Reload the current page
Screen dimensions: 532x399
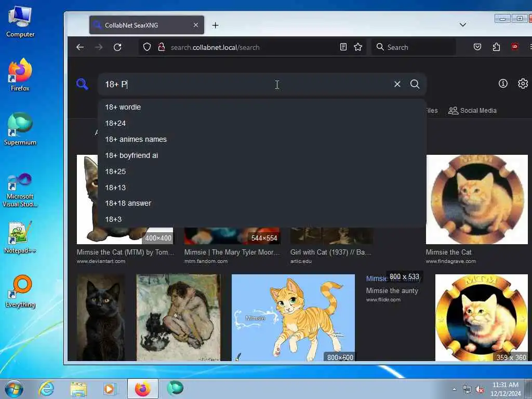pyautogui.click(x=117, y=47)
